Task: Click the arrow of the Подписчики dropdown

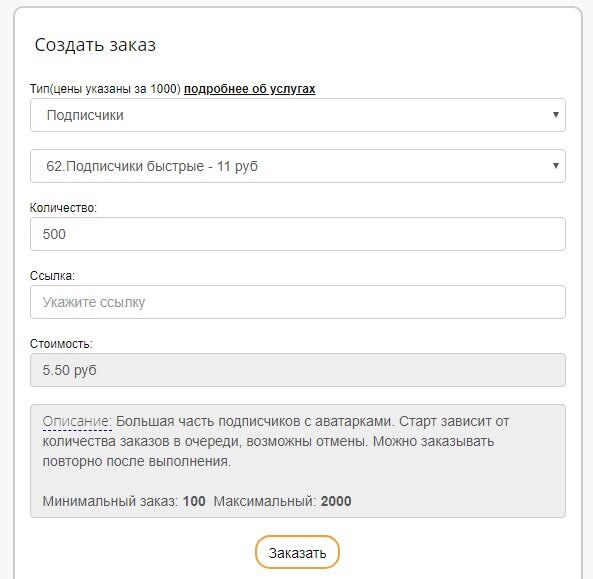Action: tap(556, 115)
